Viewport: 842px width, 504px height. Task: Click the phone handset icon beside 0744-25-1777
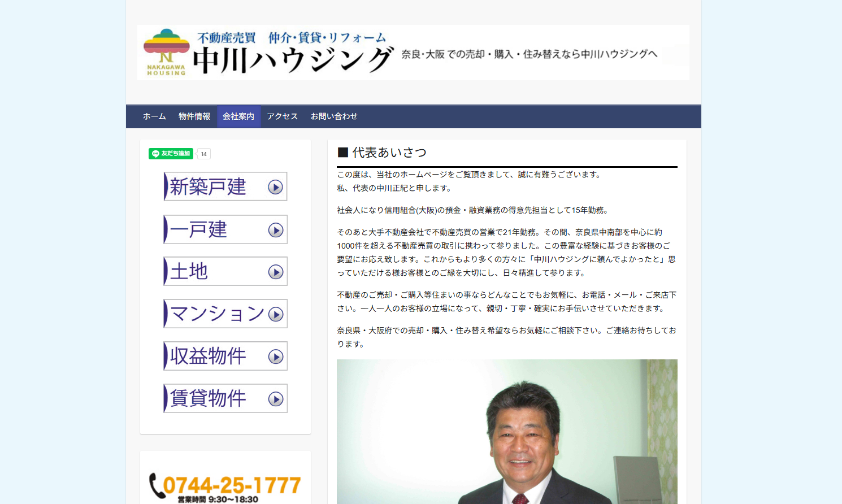click(157, 486)
